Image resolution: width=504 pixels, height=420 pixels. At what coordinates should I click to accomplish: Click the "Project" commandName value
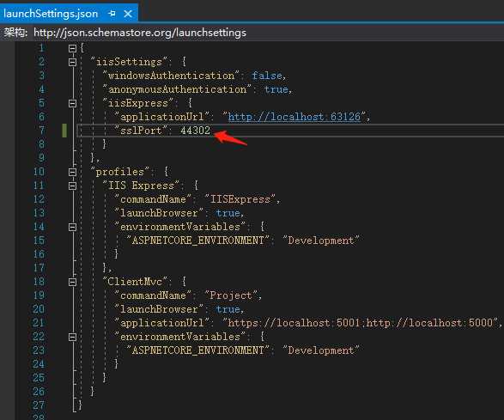pos(231,295)
